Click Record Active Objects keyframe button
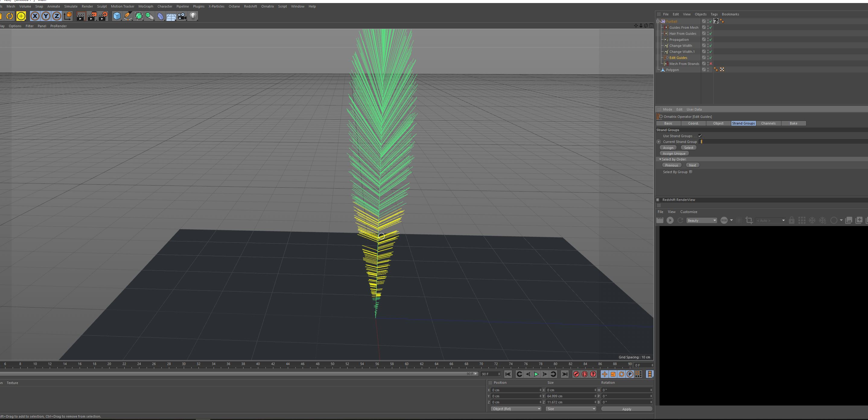 [x=576, y=374]
